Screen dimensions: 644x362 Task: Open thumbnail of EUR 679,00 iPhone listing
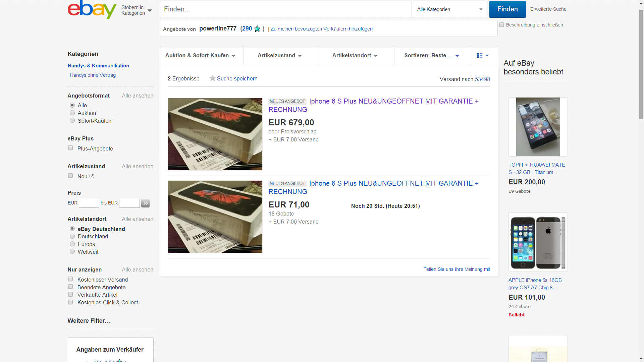coord(215,134)
